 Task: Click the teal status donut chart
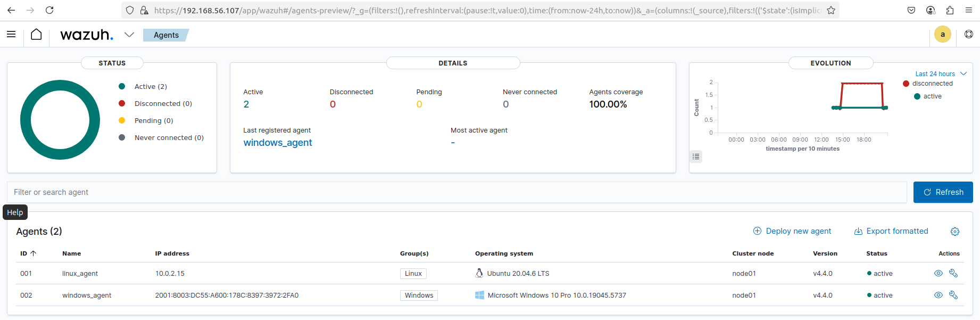(x=60, y=120)
